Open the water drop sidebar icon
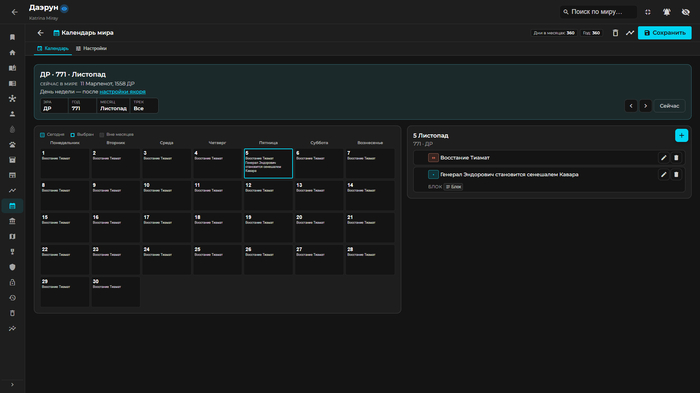Screen dimensions: 700x393 tap(12, 129)
